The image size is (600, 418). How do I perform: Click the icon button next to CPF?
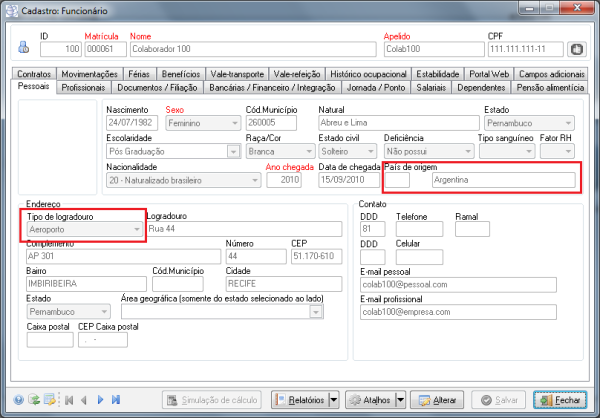coord(576,48)
